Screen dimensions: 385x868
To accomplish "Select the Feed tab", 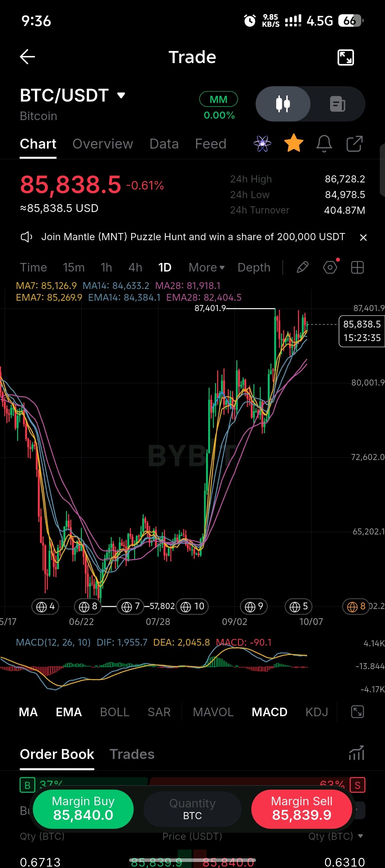I will pos(211,144).
